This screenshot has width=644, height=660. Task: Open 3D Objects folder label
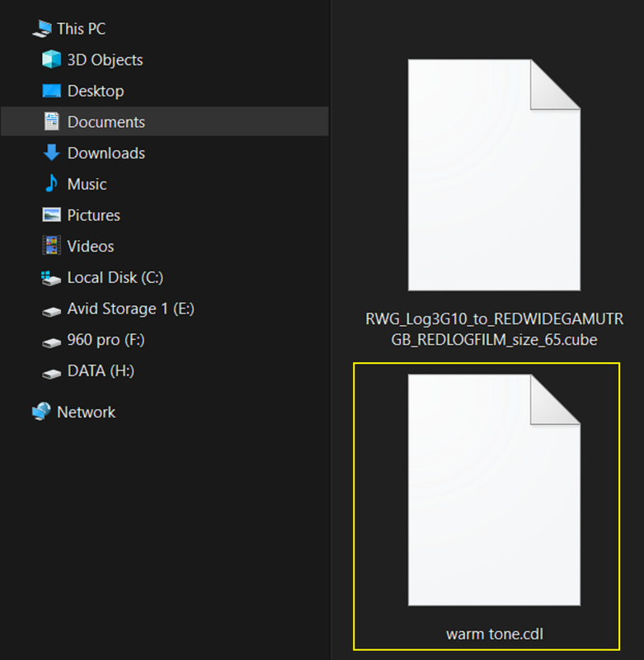click(x=106, y=59)
